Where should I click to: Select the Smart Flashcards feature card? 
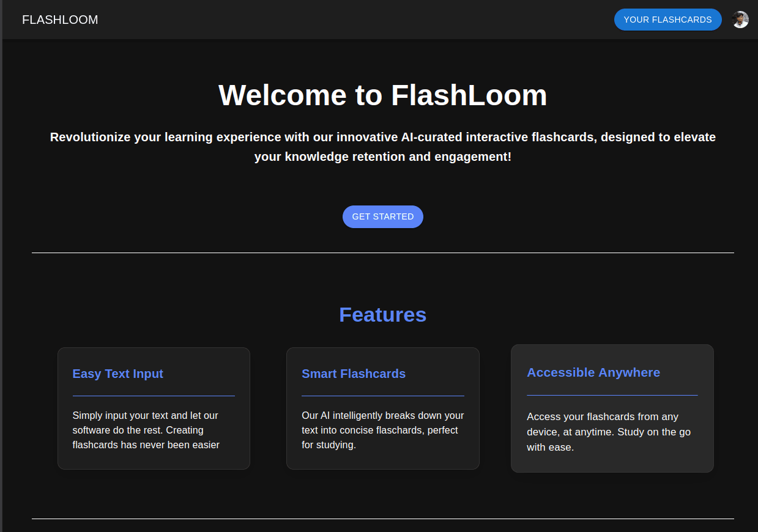click(x=383, y=408)
